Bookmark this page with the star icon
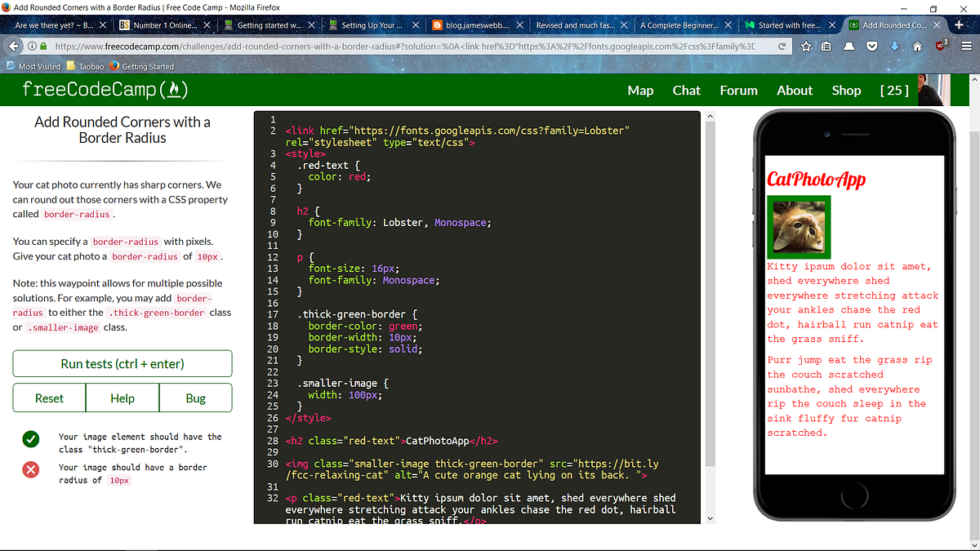This screenshot has width=980, height=551. coord(805,47)
